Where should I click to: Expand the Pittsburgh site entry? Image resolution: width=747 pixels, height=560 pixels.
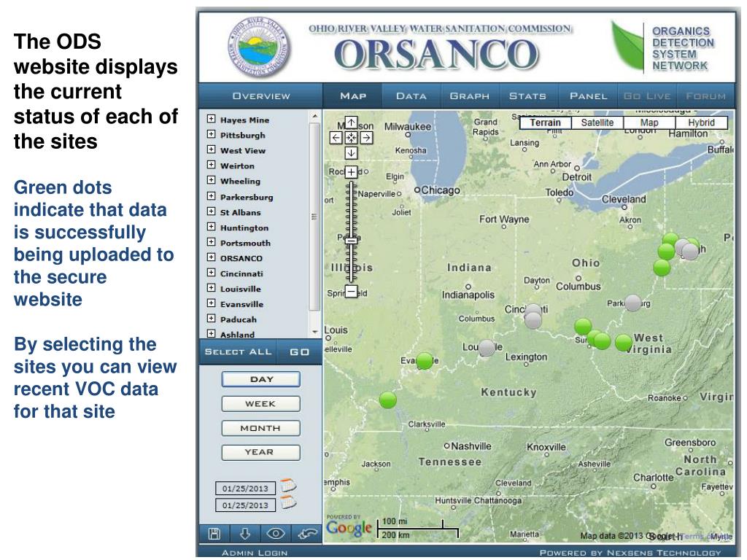[x=211, y=134]
